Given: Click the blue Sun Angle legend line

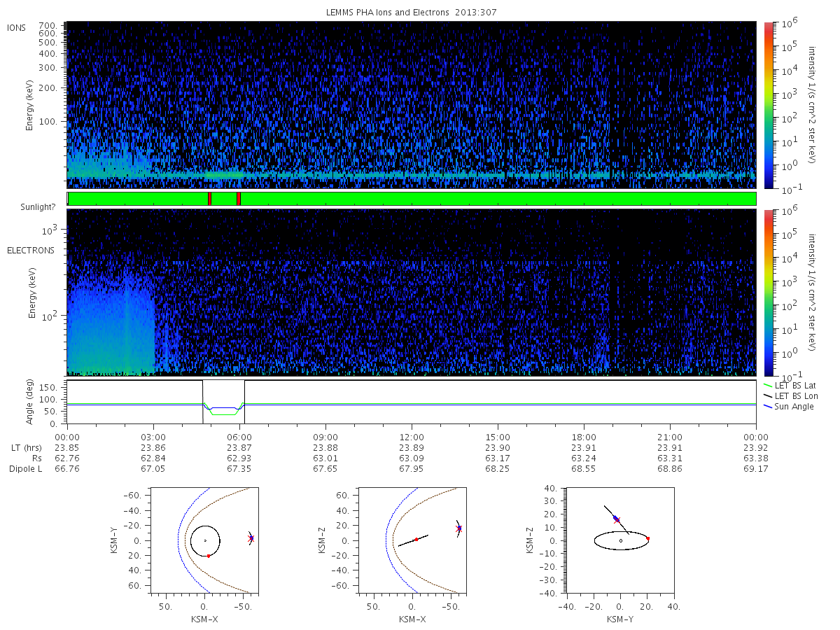Looking at the screenshot, I should pos(768,407).
